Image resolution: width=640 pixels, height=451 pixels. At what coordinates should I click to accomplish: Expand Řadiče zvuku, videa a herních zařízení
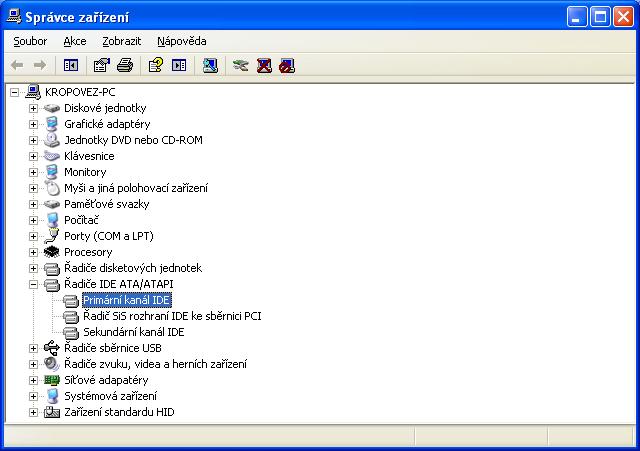tap(33, 364)
